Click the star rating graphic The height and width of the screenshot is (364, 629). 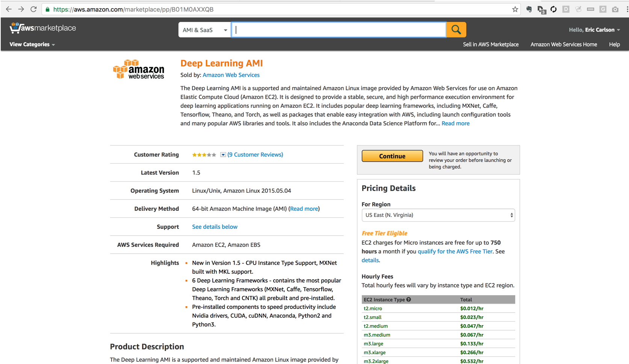204,155
